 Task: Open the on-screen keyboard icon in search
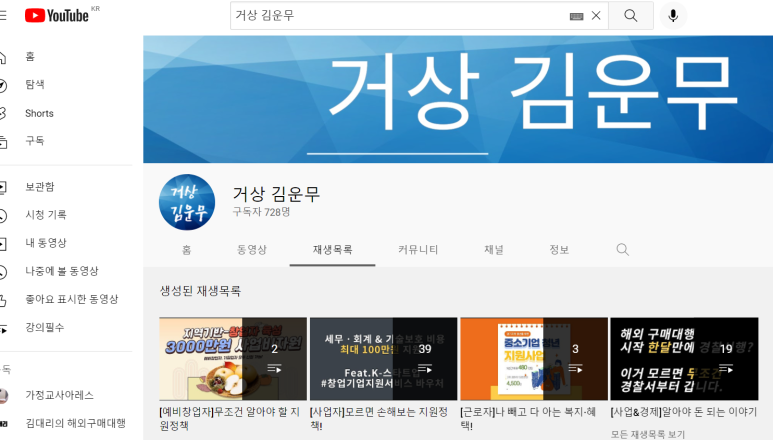[x=576, y=16]
